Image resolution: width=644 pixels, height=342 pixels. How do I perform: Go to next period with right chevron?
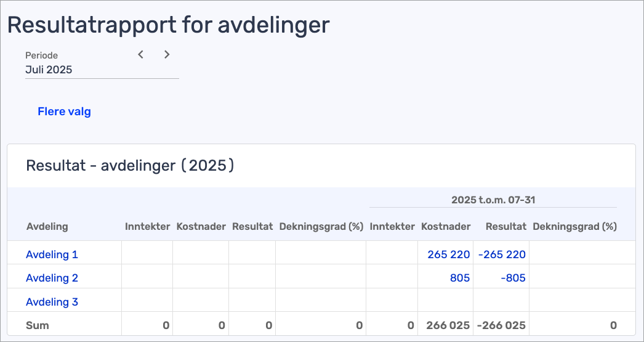tap(167, 55)
